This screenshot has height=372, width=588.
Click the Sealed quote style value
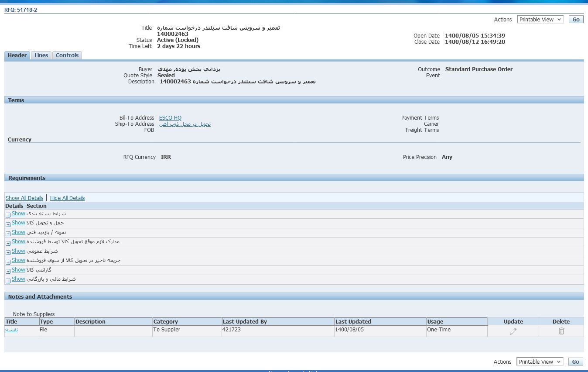click(166, 76)
